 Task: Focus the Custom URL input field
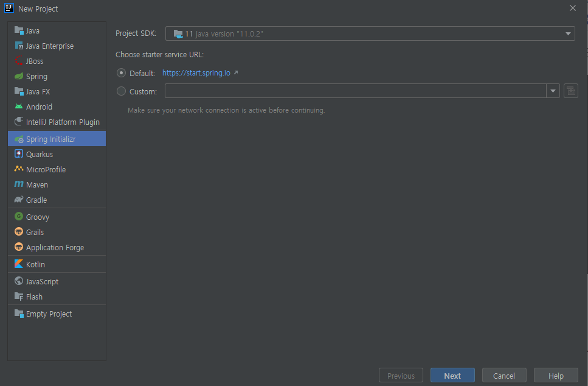[356, 91]
